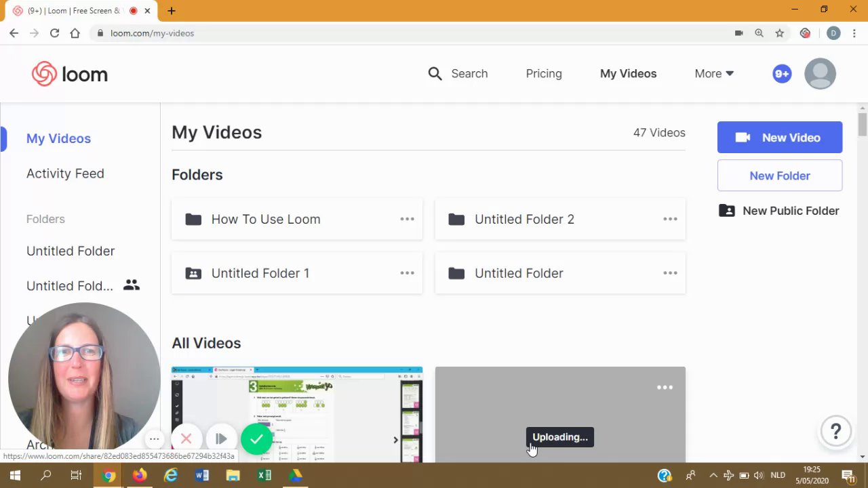The width and height of the screenshot is (868, 488).
Task: Click the Uploading... video card
Action: coord(560,415)
